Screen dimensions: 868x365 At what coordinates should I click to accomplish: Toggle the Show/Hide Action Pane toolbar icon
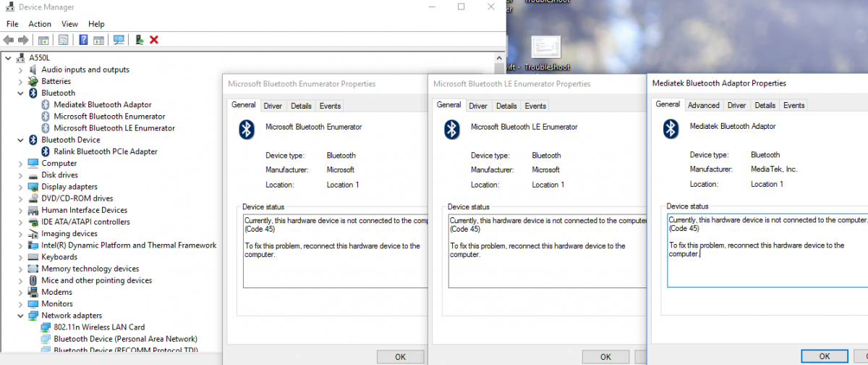[99, 40]
